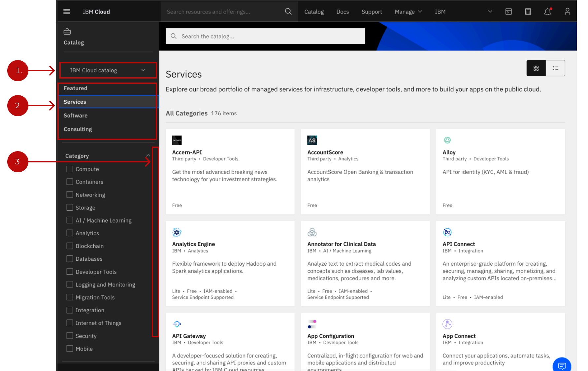Viewport: 588px width, 371px height.
Task: Open the App Configuration service title
Action: (331, 336)
